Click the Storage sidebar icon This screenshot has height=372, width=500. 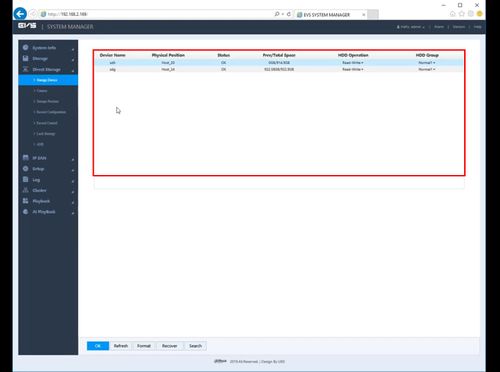[26, 58]
